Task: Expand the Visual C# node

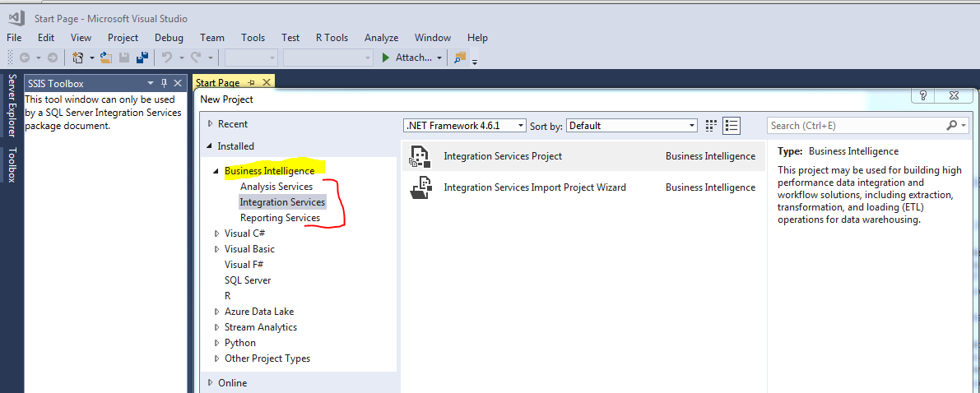Action: (x=217, y=233)
